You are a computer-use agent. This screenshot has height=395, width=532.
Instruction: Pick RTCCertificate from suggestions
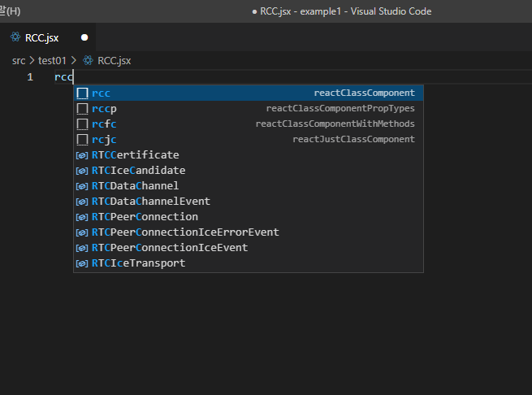click(249, 155)
